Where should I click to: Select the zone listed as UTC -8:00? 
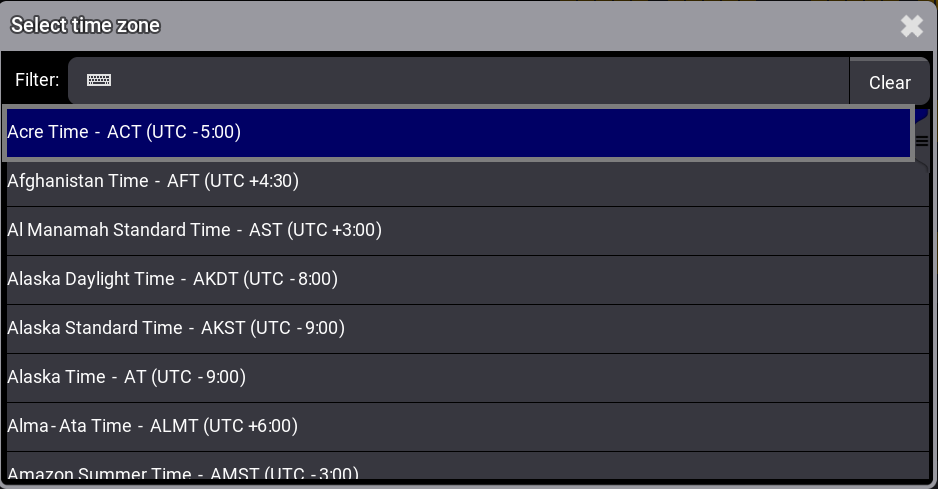[467, 280]
